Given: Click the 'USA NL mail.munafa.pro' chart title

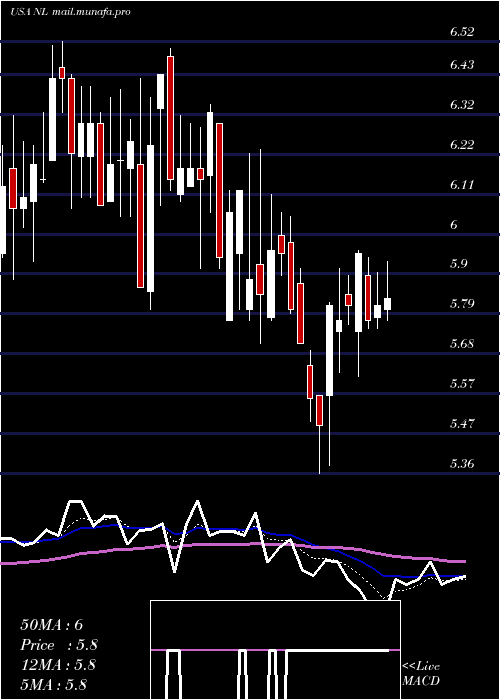Looking at the screenshot, I should 70,12.
